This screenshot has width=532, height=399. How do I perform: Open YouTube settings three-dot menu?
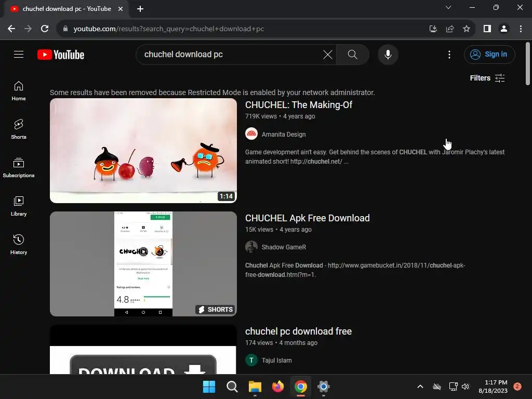pyautogui.click(x=449, y=54)
